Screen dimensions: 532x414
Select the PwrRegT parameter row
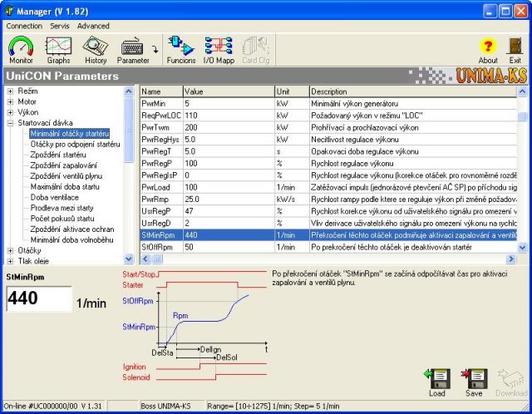(328, 151)
